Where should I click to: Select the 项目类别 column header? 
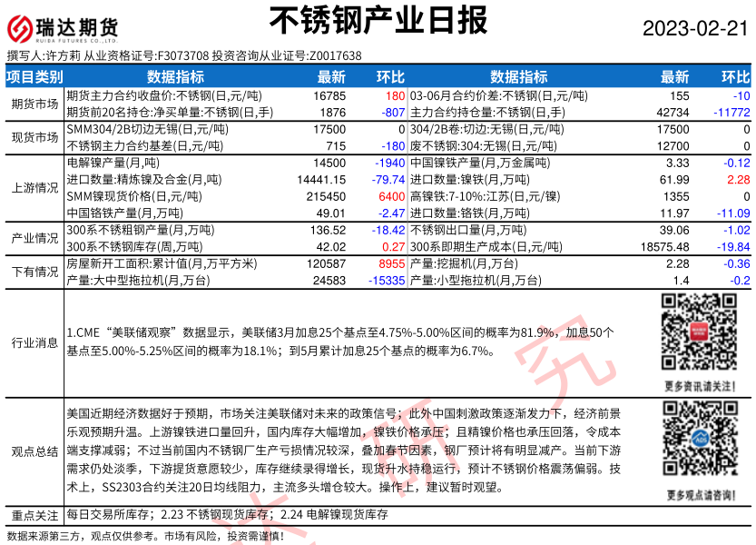33,77
